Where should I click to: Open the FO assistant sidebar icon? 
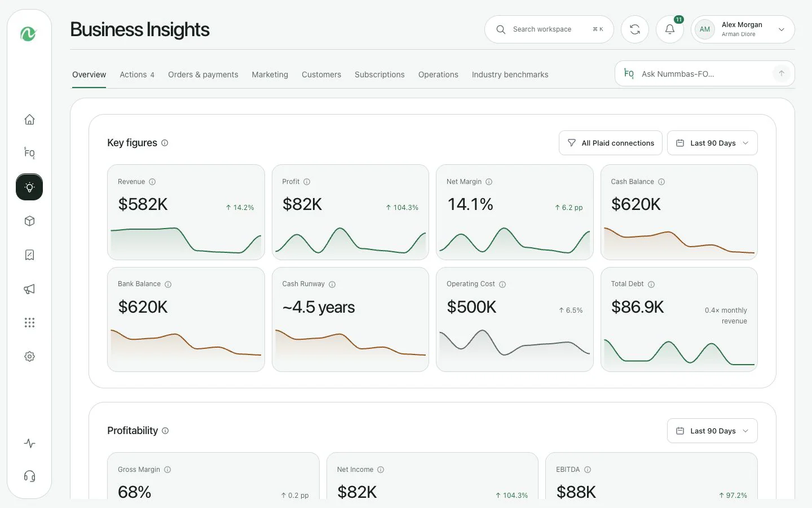(x=29, y=153)
